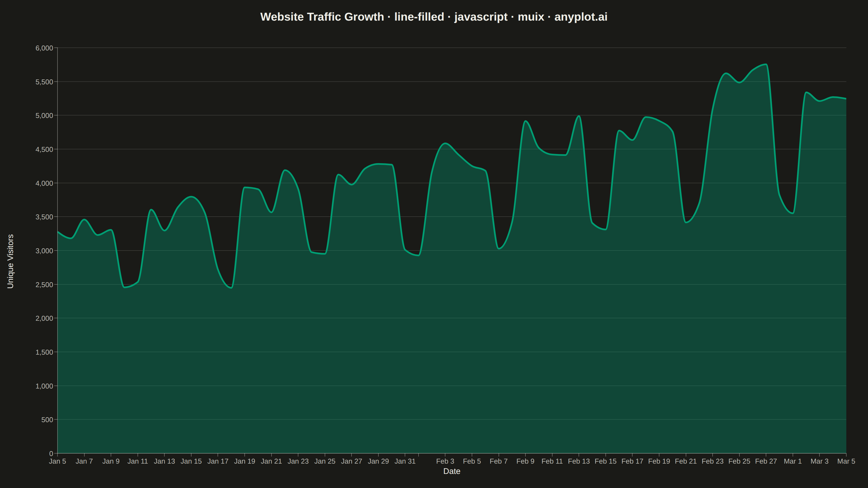868x488 pixels.
Task: Click the Date axis label
Action: [x=452, y=471]
